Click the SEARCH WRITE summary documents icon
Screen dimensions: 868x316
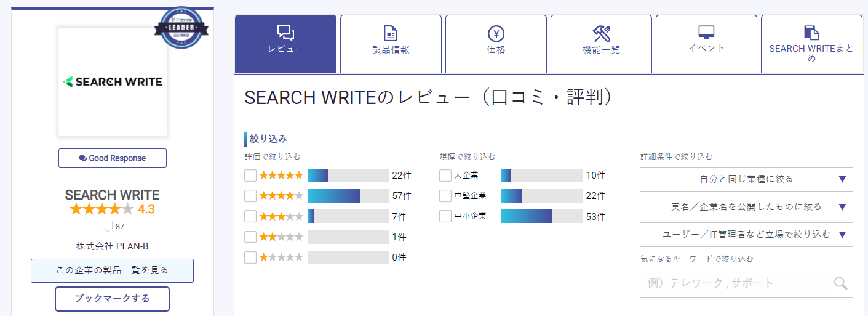811,33
